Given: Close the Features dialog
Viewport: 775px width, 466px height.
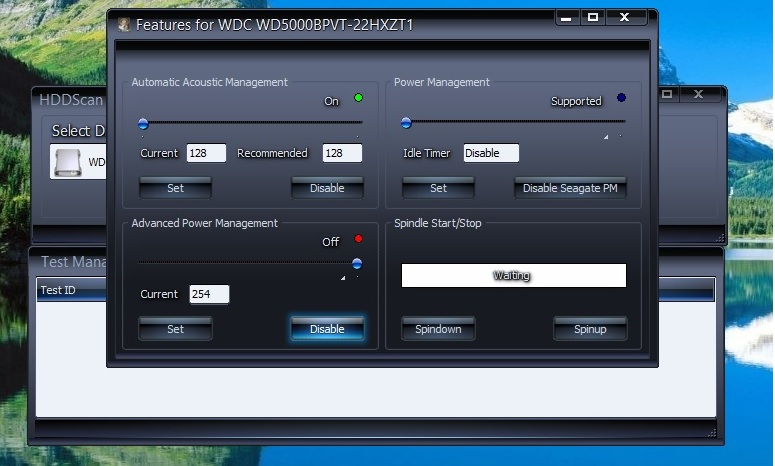Looking at the screenshot, I should point(625,18).
